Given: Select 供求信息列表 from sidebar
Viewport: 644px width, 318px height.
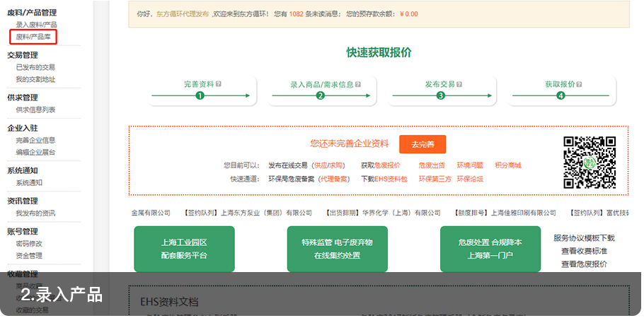Looking at the screenshot, I should tap(35, 110).
